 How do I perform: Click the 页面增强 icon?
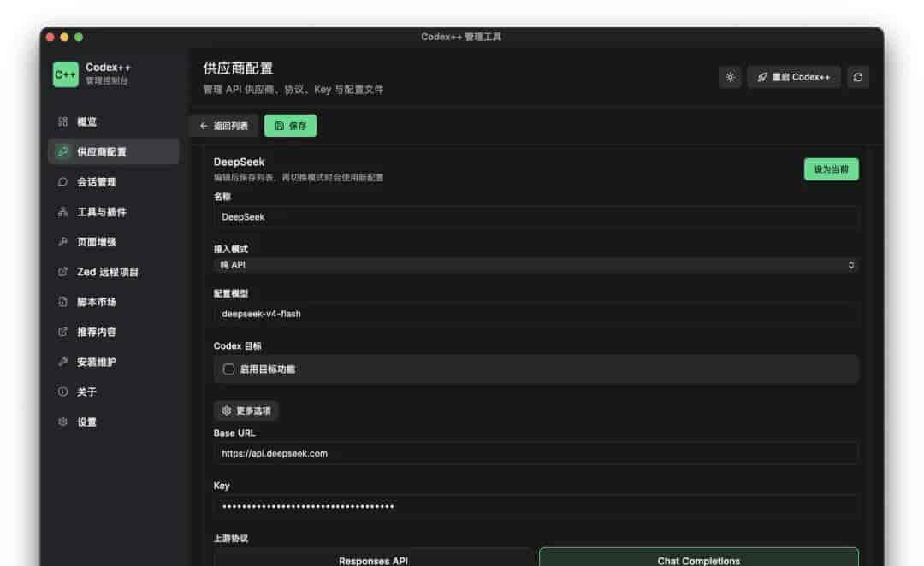click(x=63, y=242)
